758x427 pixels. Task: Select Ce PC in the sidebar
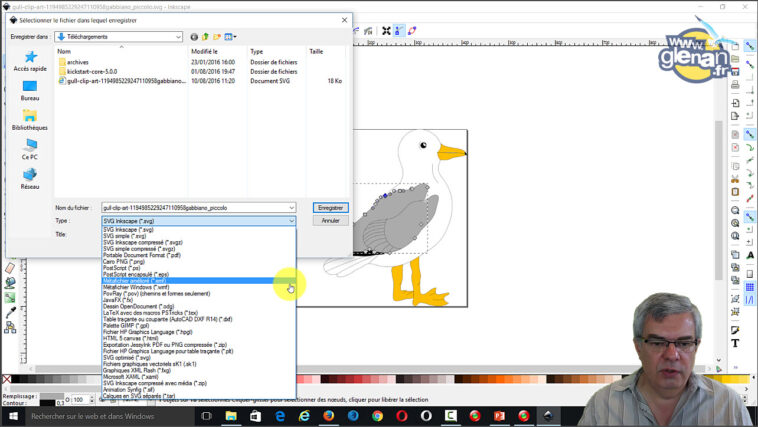pos(30,150)
